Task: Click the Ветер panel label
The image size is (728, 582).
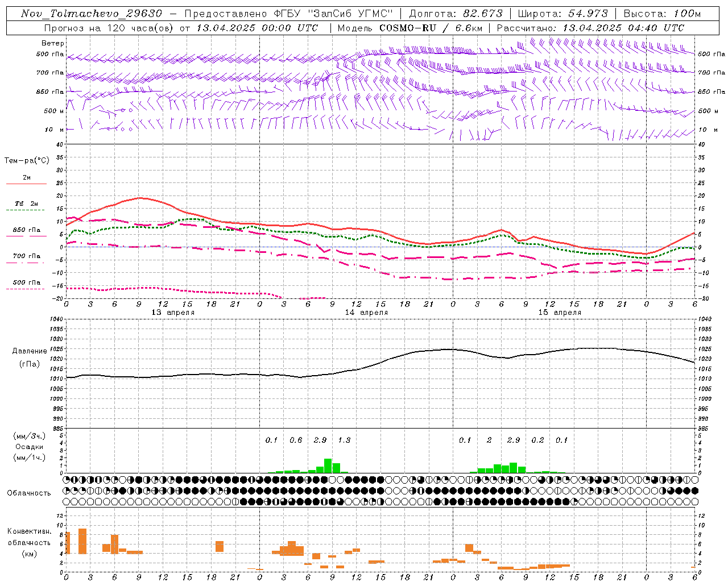Action: [53, 43]
